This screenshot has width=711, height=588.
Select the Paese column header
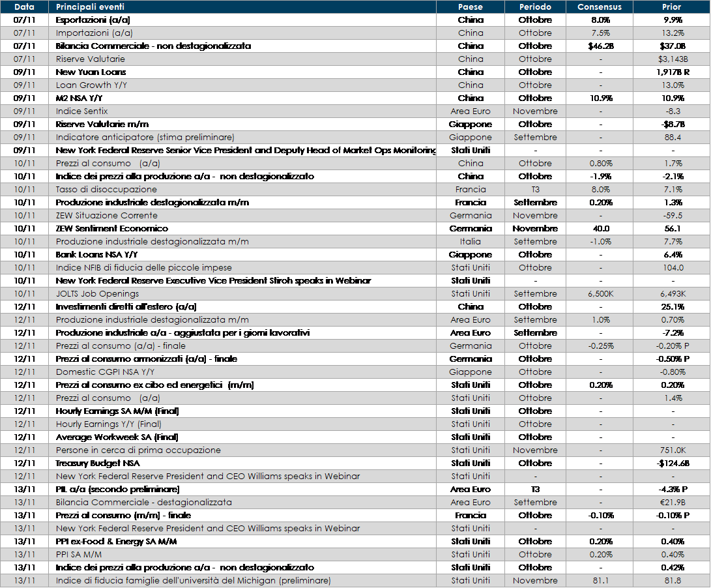click(471, 7)
